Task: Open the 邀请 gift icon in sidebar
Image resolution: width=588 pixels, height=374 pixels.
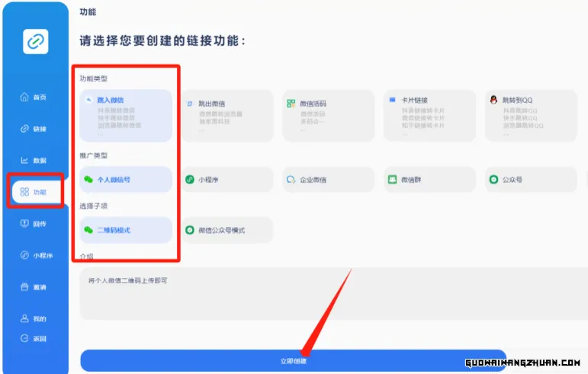Action: point(24,286)
